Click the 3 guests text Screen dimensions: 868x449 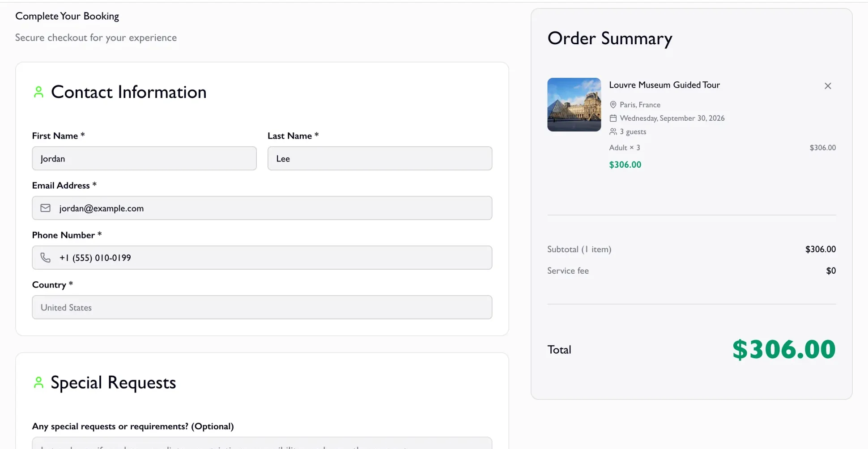point(633,131)
